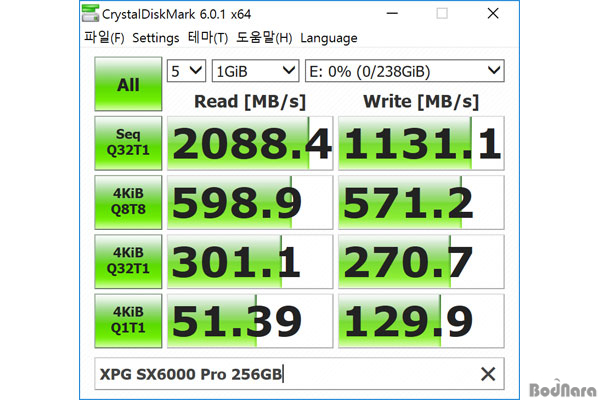Image resolution: width=600 pixels, height=400 pixels.
Task: Select the 4KiB Q1T1 read value 51.39
Action: coord(250,321)
